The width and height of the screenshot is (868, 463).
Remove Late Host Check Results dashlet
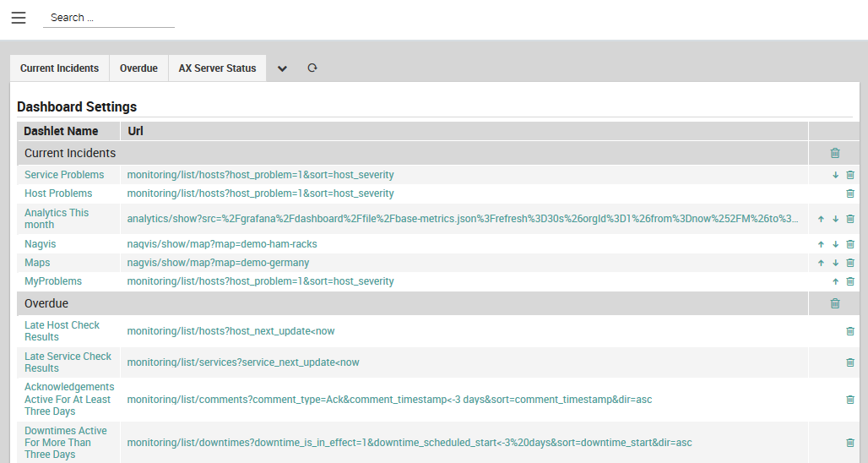pos(850,331)
